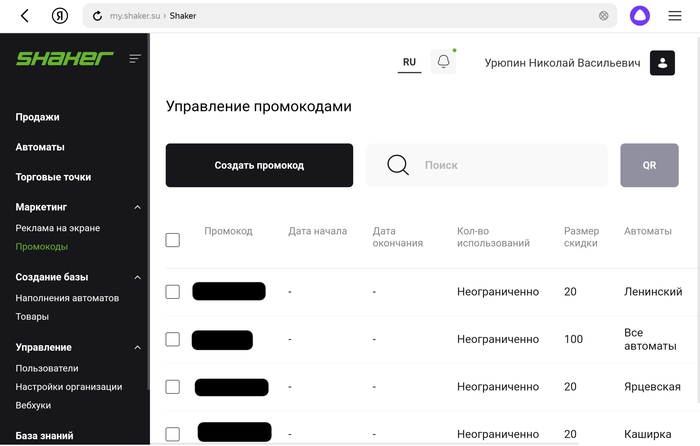700x446 pixels.
Task: Open Продажи in the sidebar
Action: click(38, 117)
